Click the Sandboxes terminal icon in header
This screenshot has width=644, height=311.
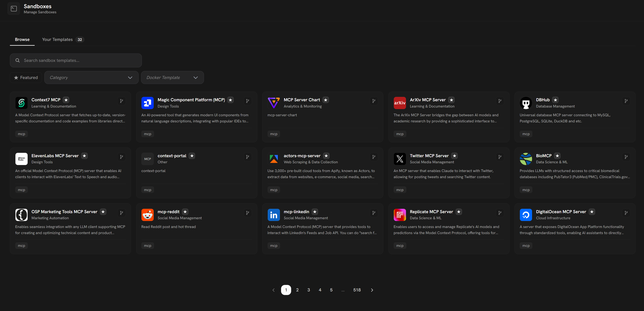[14, 9]
